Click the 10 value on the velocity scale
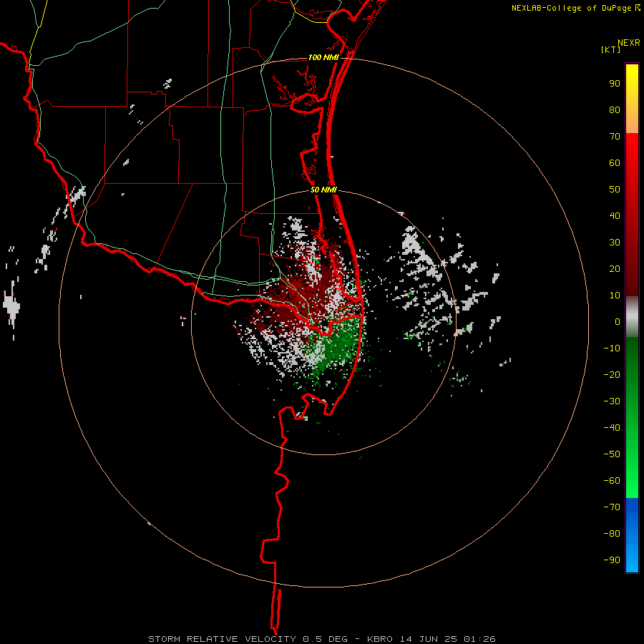The height and width of the screenshot is (644, 644). click(615, 296)
